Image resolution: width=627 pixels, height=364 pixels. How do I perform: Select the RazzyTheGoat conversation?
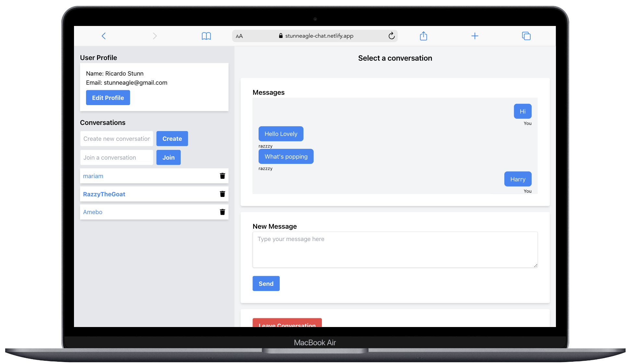(x=104, y=194)
